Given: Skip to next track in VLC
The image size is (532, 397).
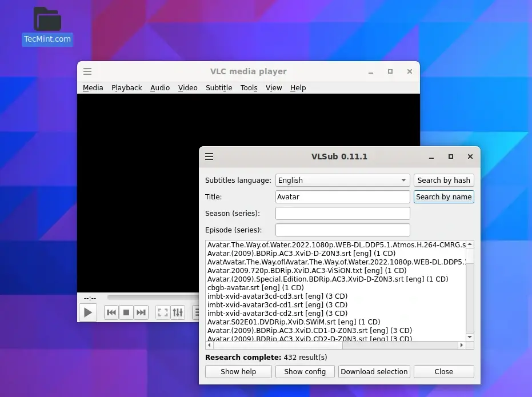Looking at the screenshot, I should (x=141, y=312).
